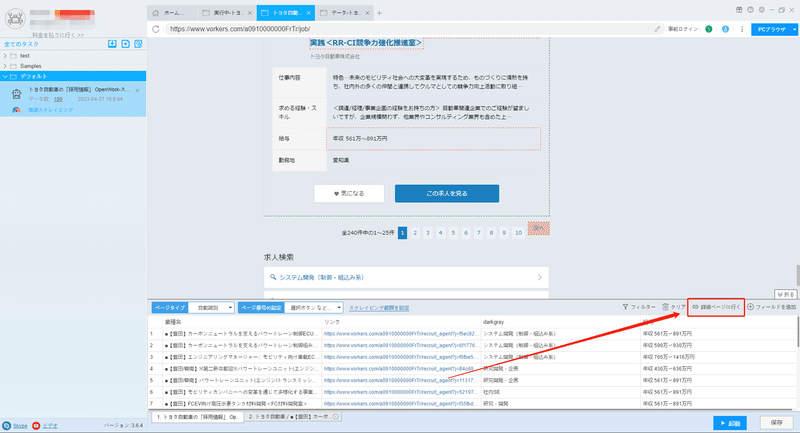800x433 pixels.
Task: Go to pagination page 5
Action: tap(453, 233)
